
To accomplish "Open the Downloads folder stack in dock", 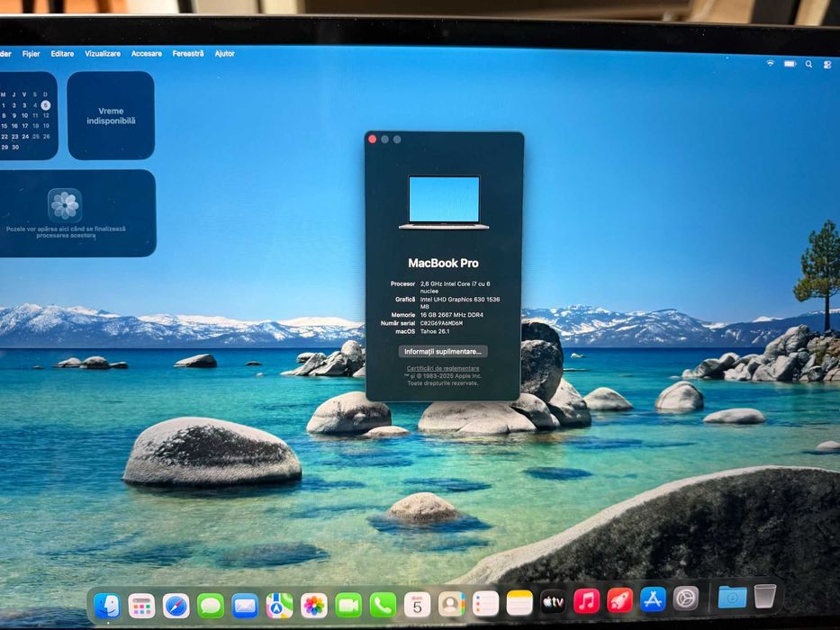I will [x=732, y=597].
